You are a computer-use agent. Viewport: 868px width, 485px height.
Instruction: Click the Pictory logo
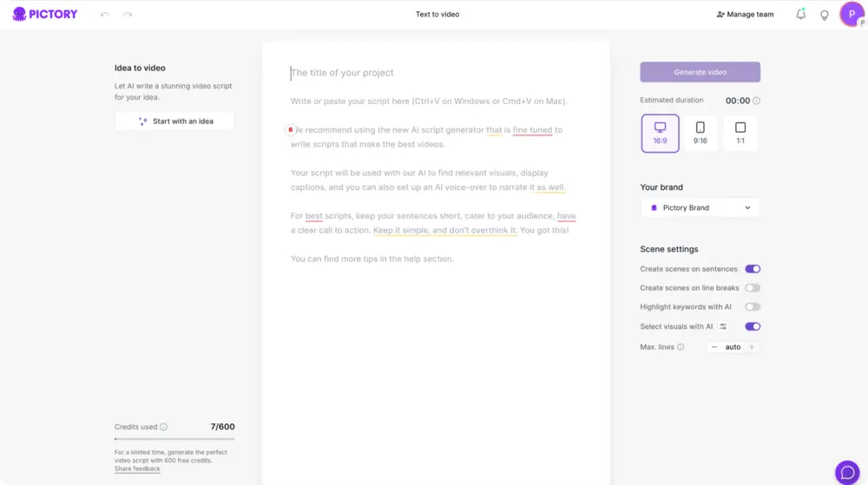click(x=45, y=14)
